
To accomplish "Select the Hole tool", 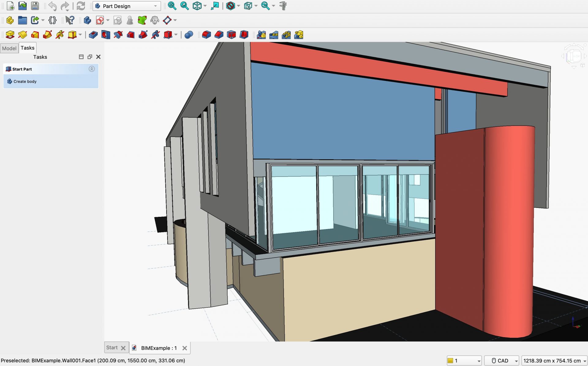I will tap(106, 35).
